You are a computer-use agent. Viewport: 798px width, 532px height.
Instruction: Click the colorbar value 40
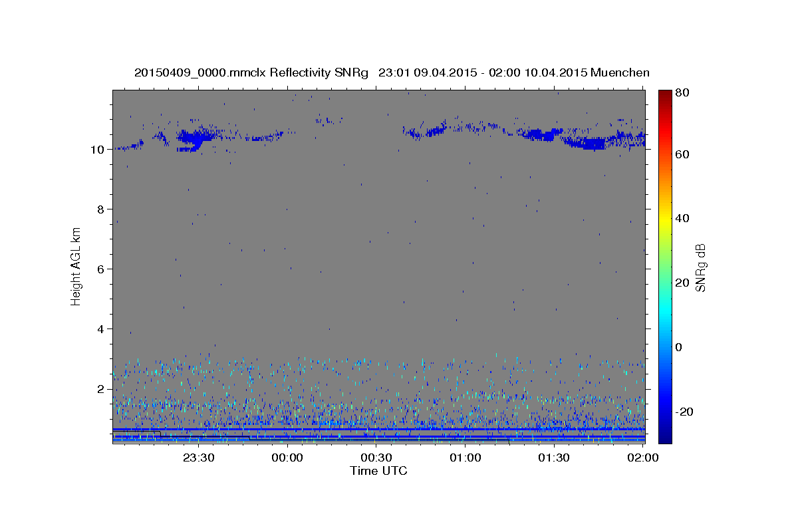point(682,218)
